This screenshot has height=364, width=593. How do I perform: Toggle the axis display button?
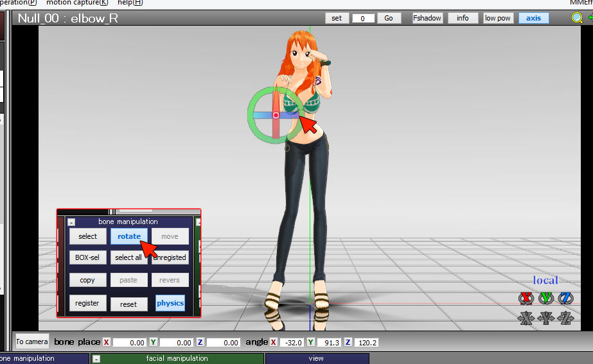pos(533,18)
